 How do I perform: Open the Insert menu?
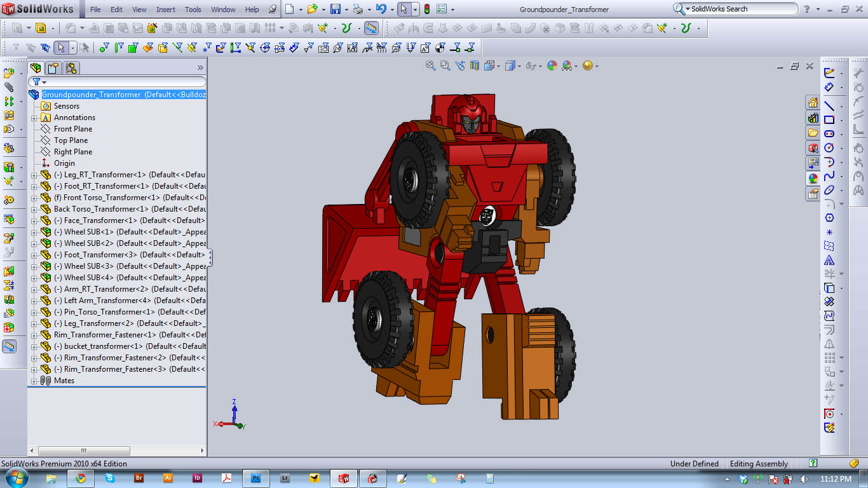tap(165, 9)
